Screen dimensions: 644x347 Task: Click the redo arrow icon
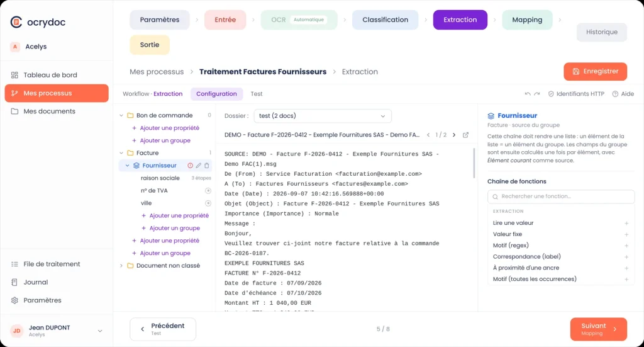[x=537, y=94]
